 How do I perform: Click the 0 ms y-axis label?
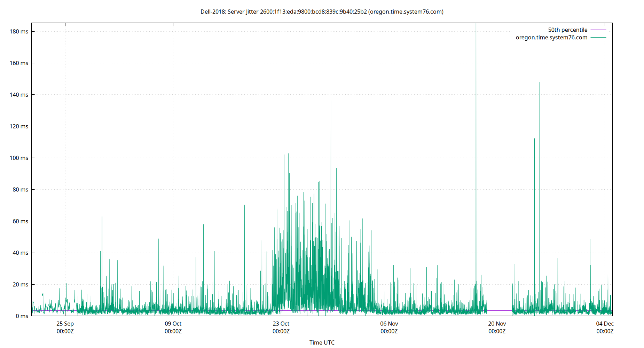(23, 316)
